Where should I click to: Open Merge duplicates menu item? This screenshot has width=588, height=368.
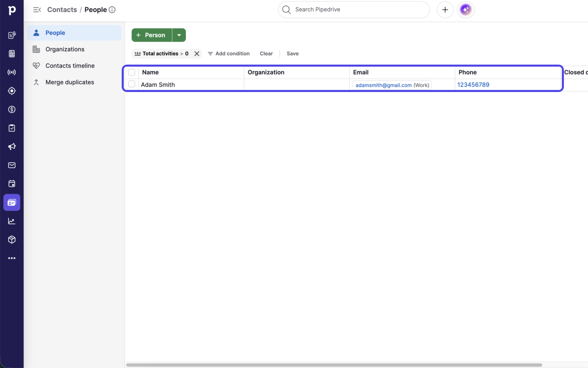74,82
